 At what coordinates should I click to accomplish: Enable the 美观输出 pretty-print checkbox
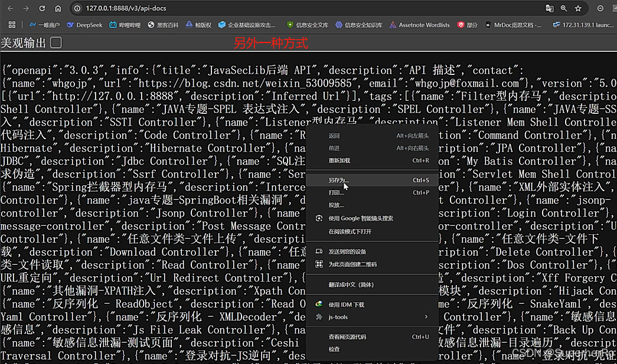tap(56, 42)
